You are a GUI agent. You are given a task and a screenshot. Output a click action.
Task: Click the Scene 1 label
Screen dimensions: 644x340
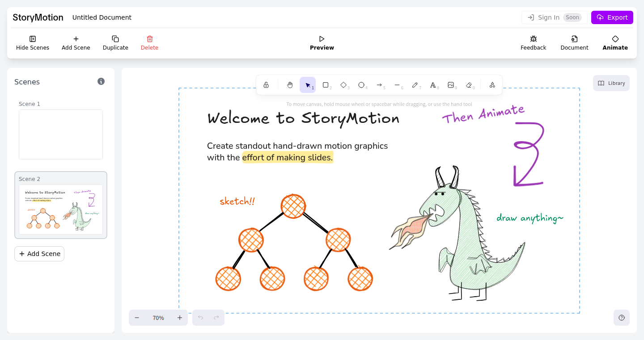pos(30,104)
